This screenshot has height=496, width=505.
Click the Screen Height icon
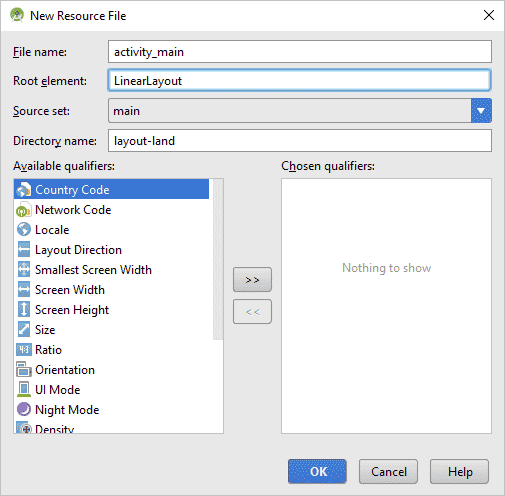pyautogui.click(x=23, y=310)
